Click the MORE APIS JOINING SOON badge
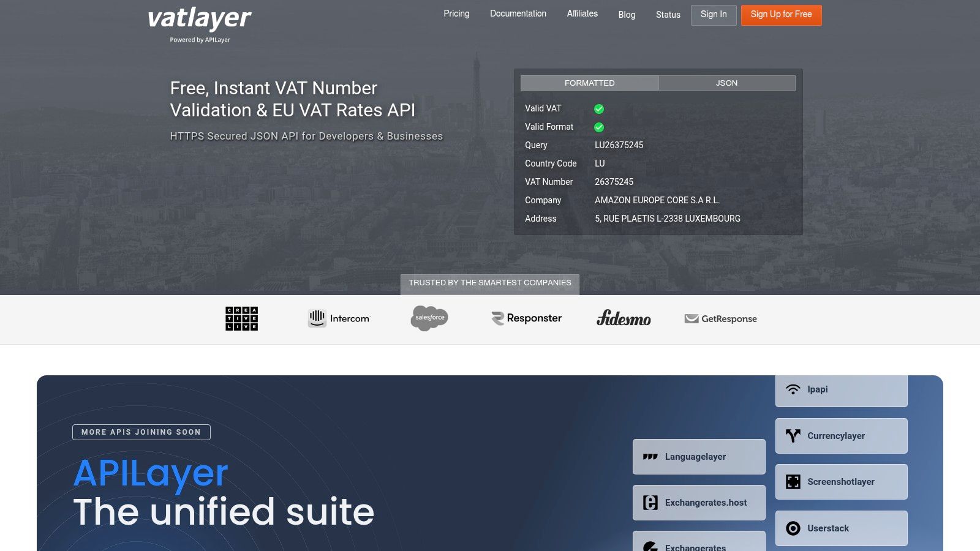 [x=141, y=432]
